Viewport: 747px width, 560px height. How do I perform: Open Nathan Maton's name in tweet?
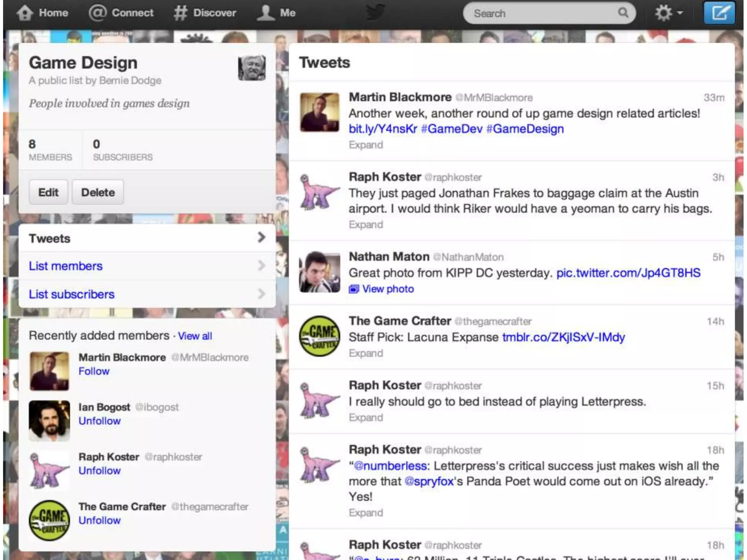coord(389,257)
